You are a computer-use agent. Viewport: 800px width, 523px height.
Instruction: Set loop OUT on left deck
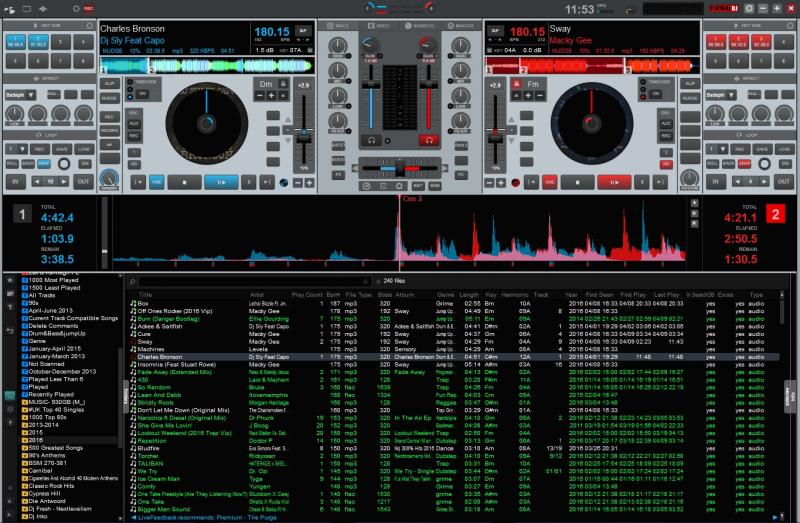(83, 182)
